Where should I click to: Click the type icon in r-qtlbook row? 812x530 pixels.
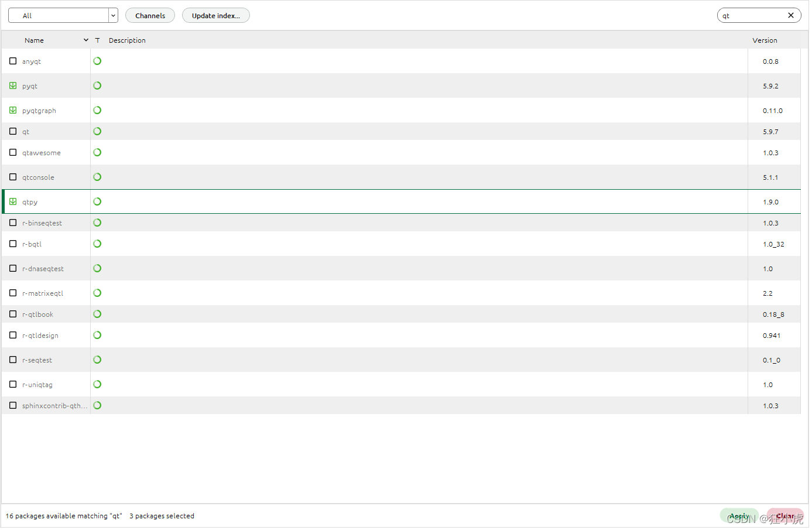[97, 314]
